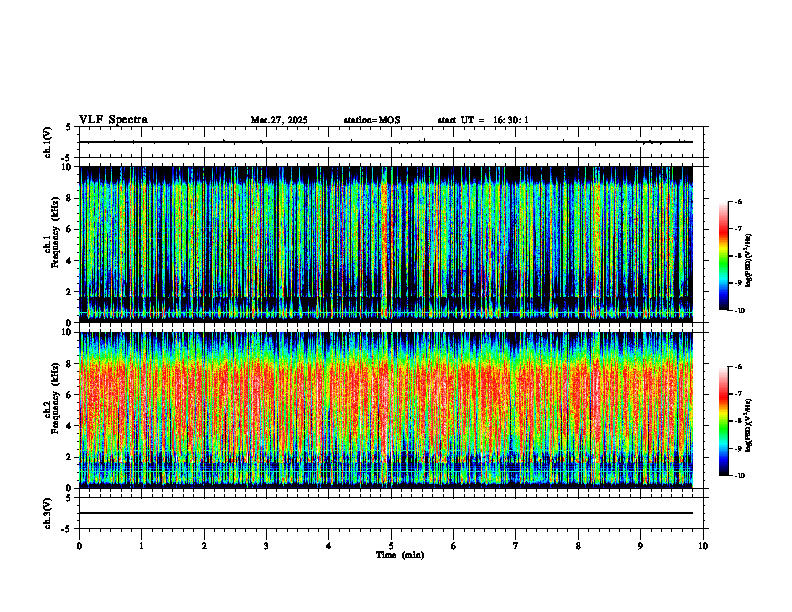Image resolution: width=792 pixels, height=612 pixels.
Task: Click the "-10" label on ch.1 colorbar
Action: (740, 311)
